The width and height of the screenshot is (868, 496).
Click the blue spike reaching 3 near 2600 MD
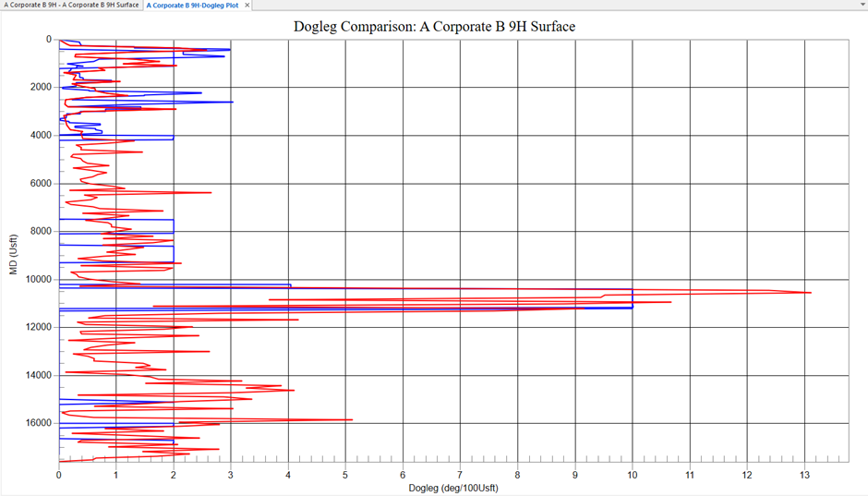coord(231,103)
